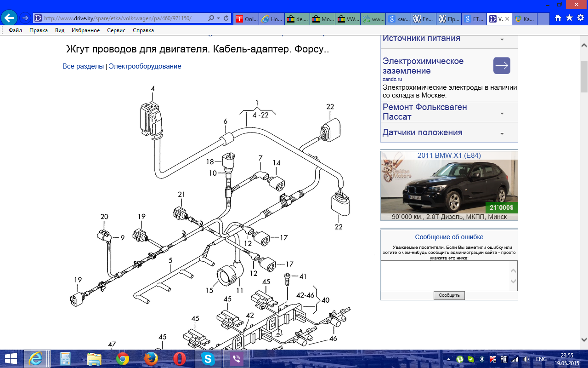Expand the Датчики положения section
Viewport: 588px width, 368px height.
[502, 133]
